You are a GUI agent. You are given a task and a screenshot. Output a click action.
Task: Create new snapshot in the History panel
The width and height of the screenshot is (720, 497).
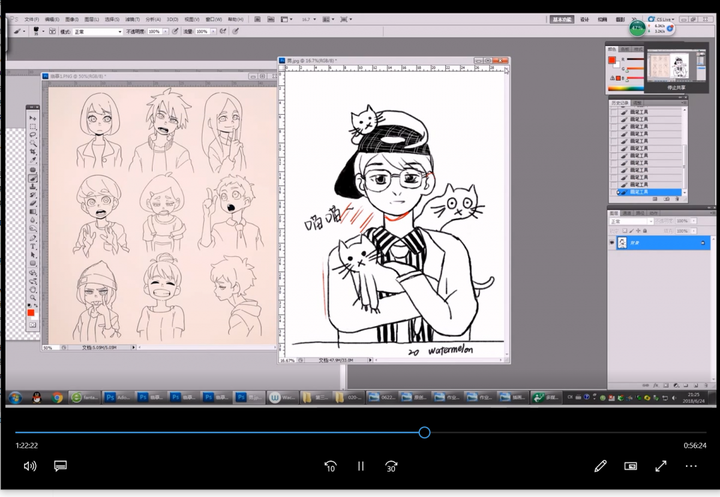pos(667,199)
